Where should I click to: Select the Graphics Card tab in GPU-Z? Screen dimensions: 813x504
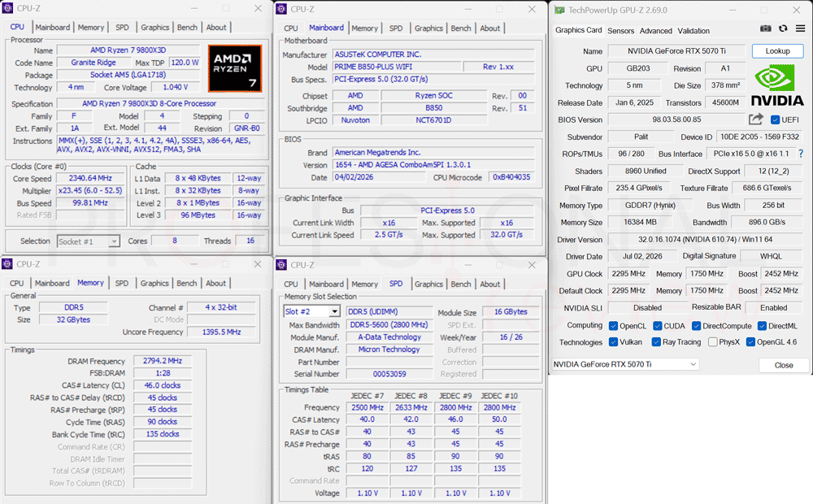(578, 30)
